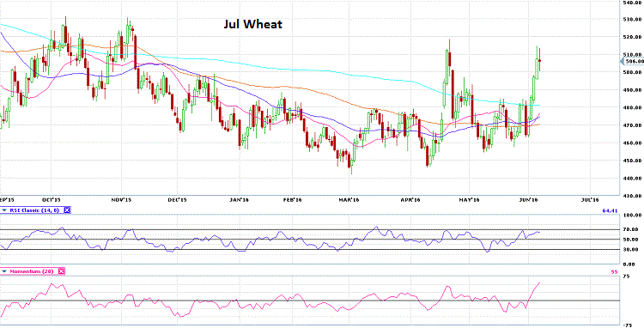Click the NOV'15 date label
The width and height of the screenshot is (644, 328).
122,199
